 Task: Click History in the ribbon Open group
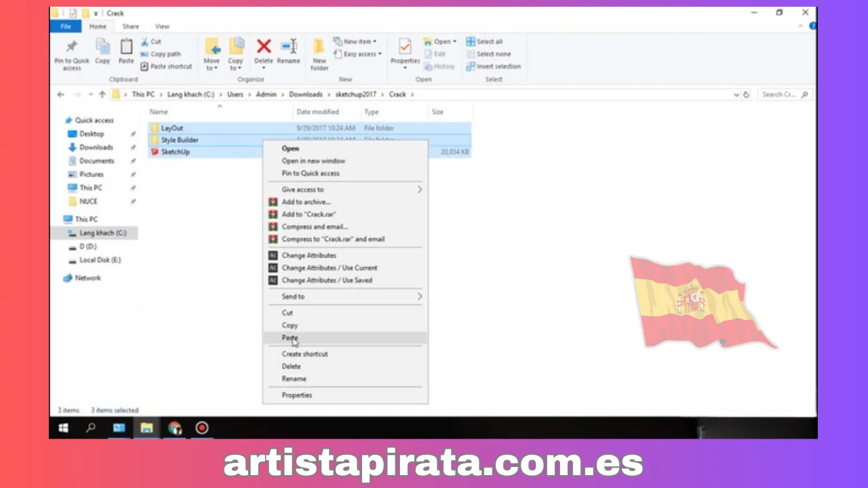tap(439, 66)
